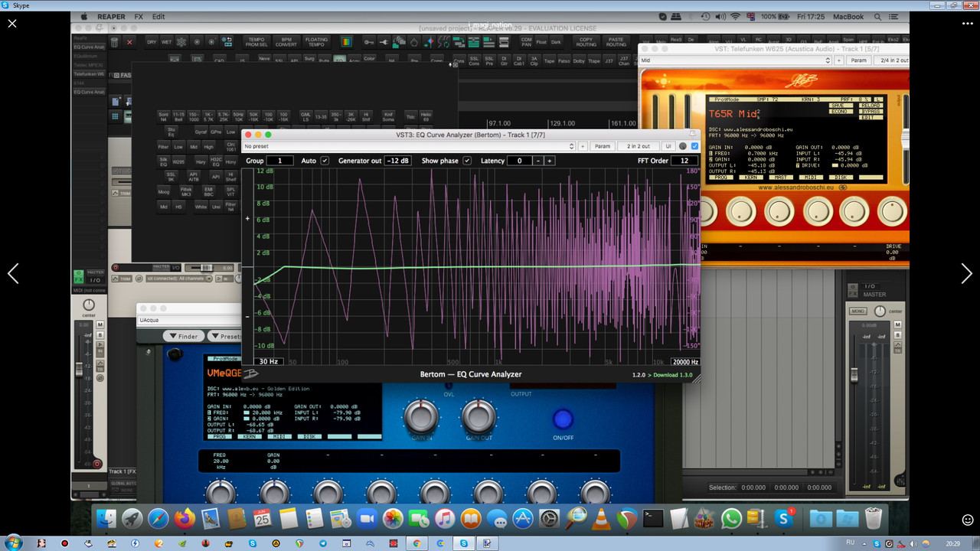The height and width of the screenshot is (551, 980).
Task: Open App Store from the Dock
Action: [523, 519]
